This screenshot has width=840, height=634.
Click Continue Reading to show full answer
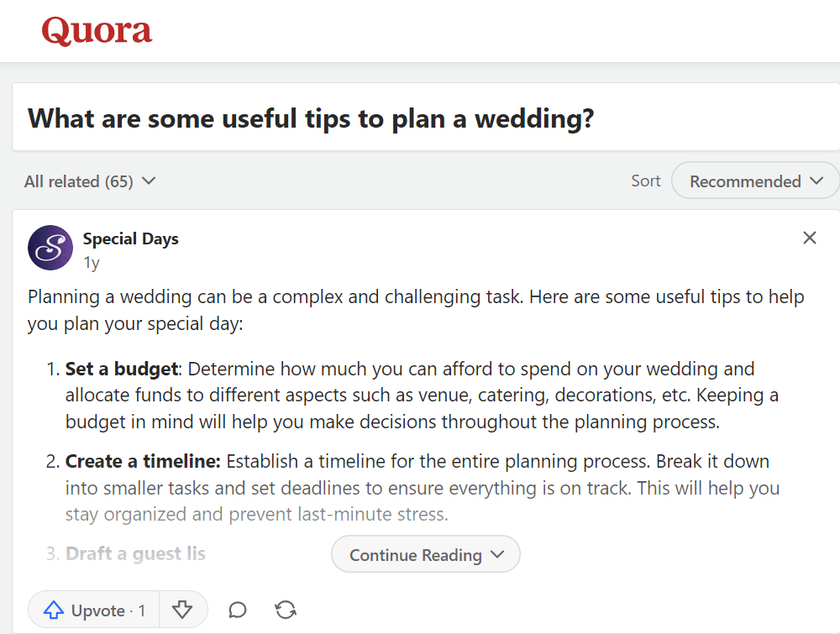[x=425, y=554]
